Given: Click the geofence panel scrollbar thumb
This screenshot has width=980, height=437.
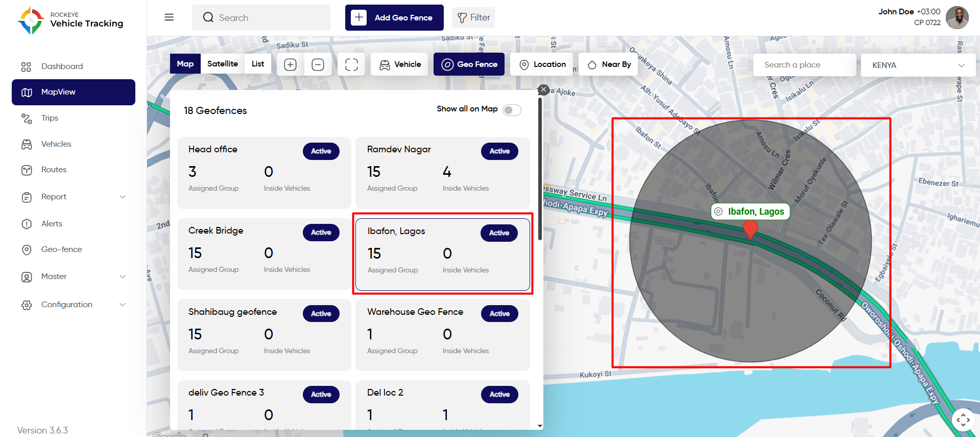Looking at the screenshot, I should [x=540, y=169].
